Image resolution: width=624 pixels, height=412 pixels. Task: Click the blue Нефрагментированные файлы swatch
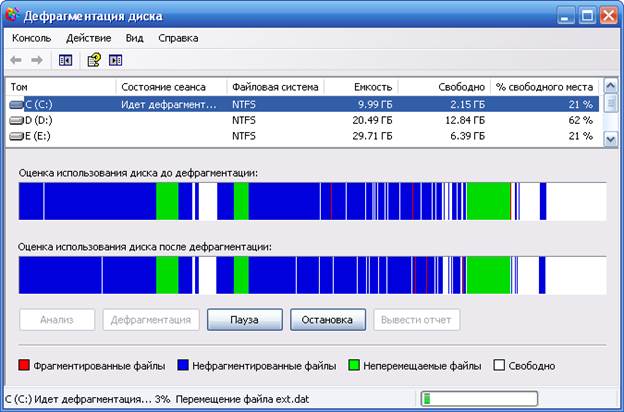tap(183, 365)
